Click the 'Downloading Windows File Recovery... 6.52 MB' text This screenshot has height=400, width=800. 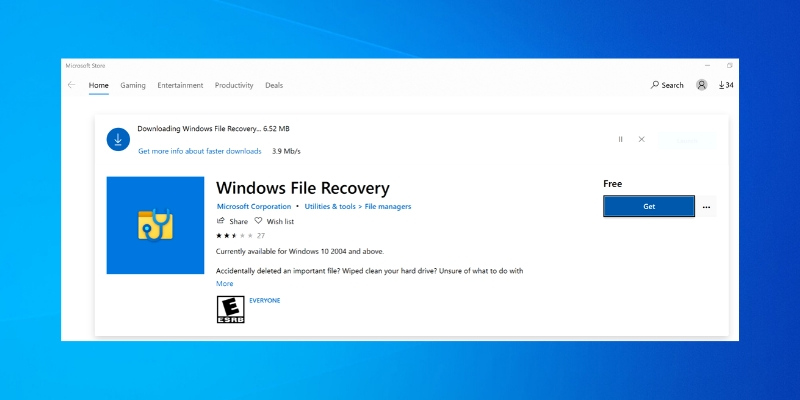pos(213,129)
